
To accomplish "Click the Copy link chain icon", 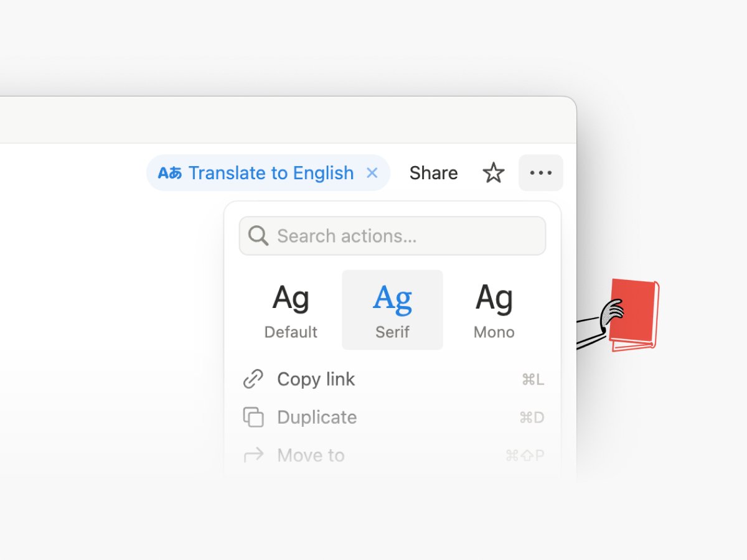I will pyautogui.click(x=253, y=379).
